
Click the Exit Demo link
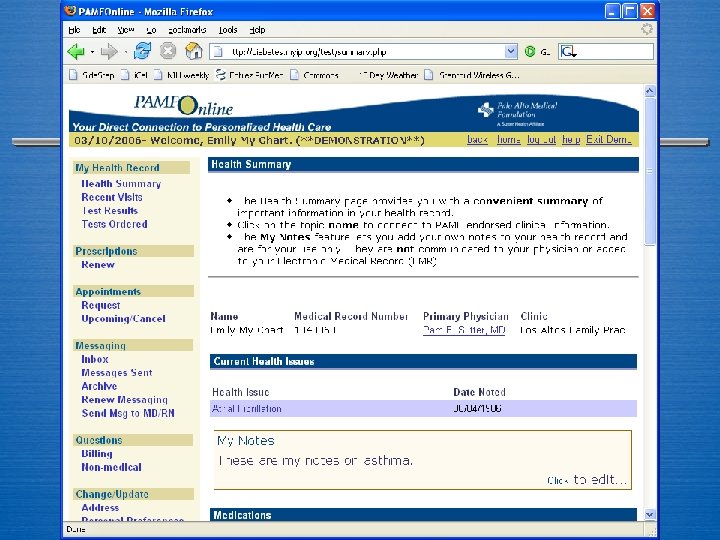pos(608,140)
